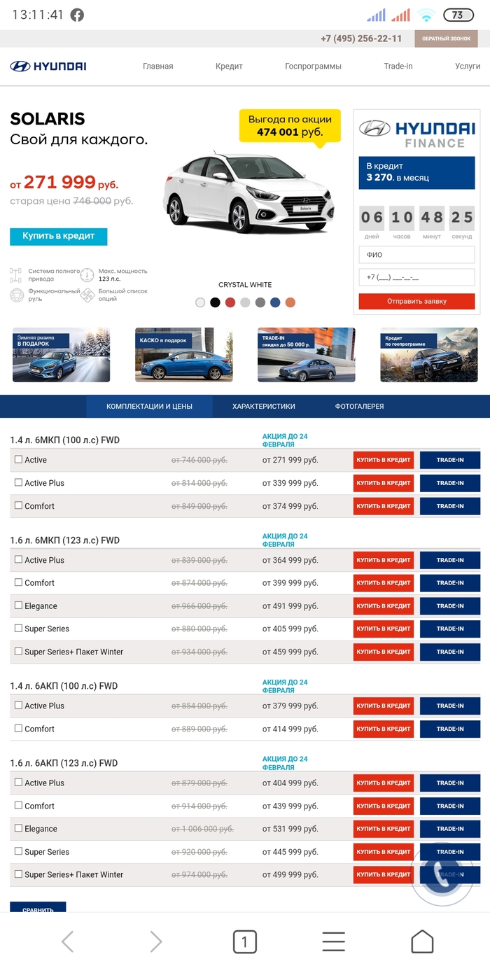
Task: Open the Фотогалерея tab
Action: point(359,406)
